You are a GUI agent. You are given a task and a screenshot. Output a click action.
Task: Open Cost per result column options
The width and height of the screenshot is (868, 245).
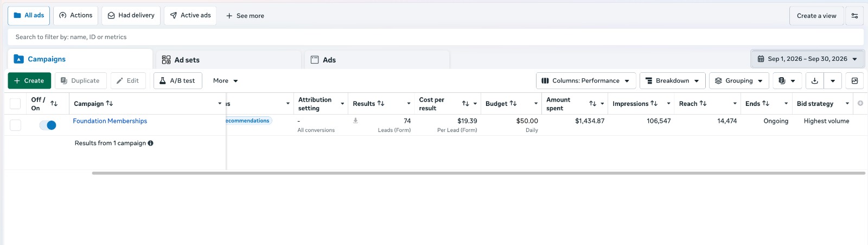(x=475, y=103)
